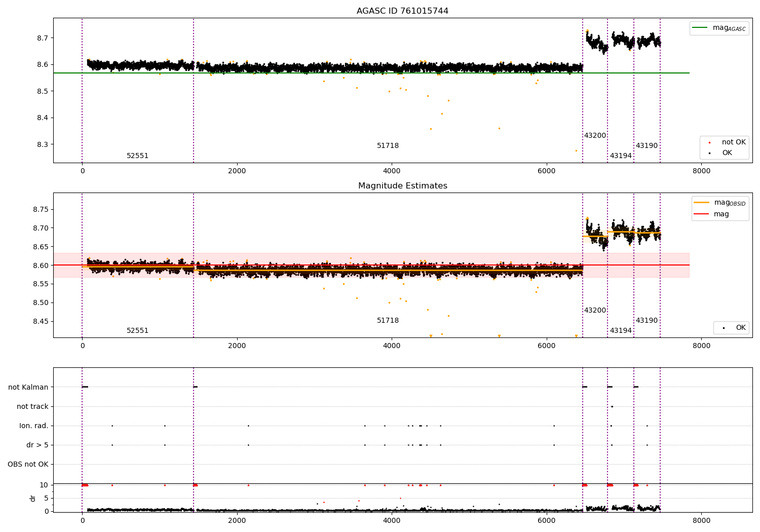This screenshot has height=532, width=760.
Task: Click obsid label 51718 in top plot
Action: tap(388, 146)
